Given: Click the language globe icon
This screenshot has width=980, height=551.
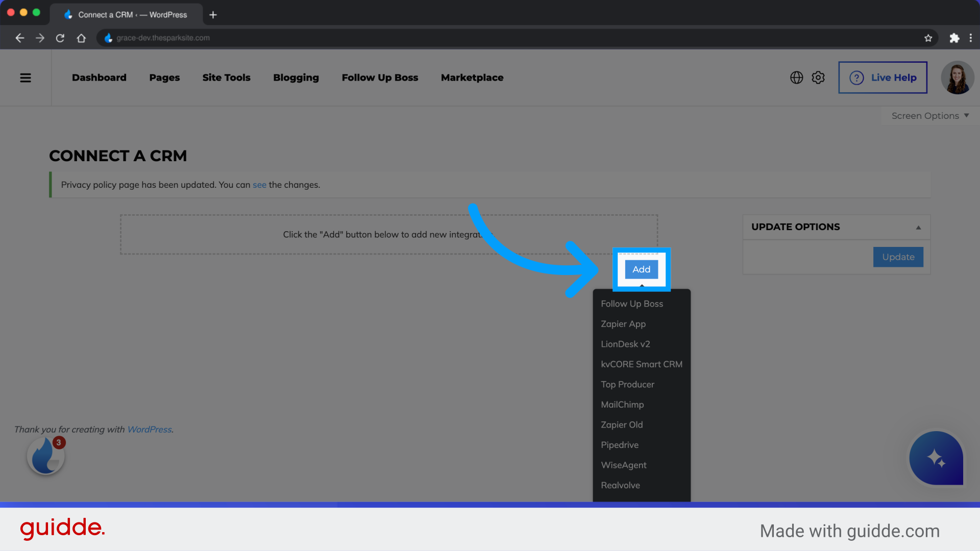Looking at the screenshot, I should point(796,78).
